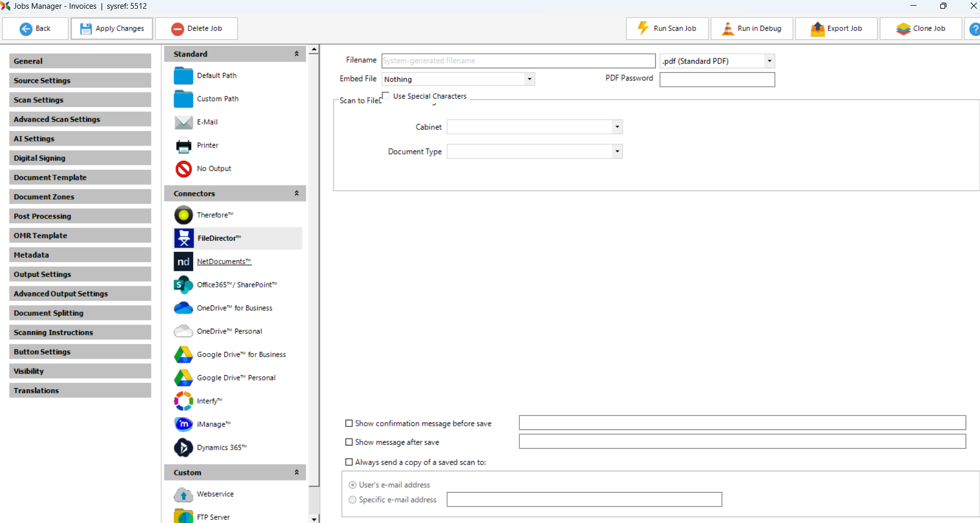Screen dimensions: 980x523
Task: Open the Output Settings section
Action: (x=80, y=274)
